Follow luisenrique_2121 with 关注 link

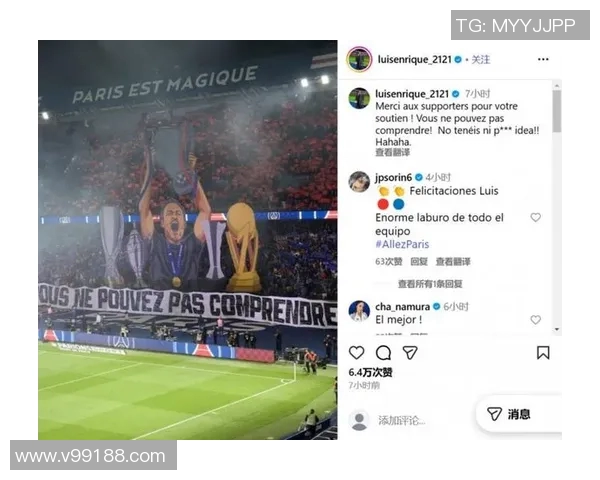point(481,59)
